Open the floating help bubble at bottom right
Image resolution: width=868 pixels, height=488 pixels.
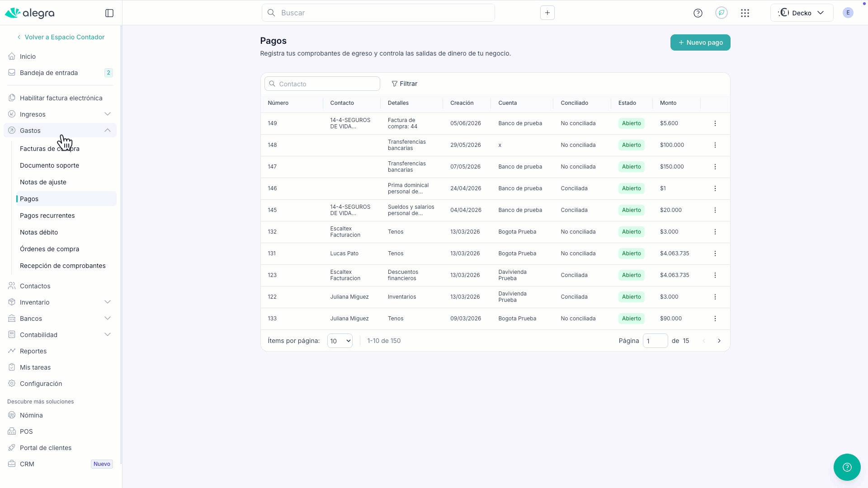coord(847,467)
